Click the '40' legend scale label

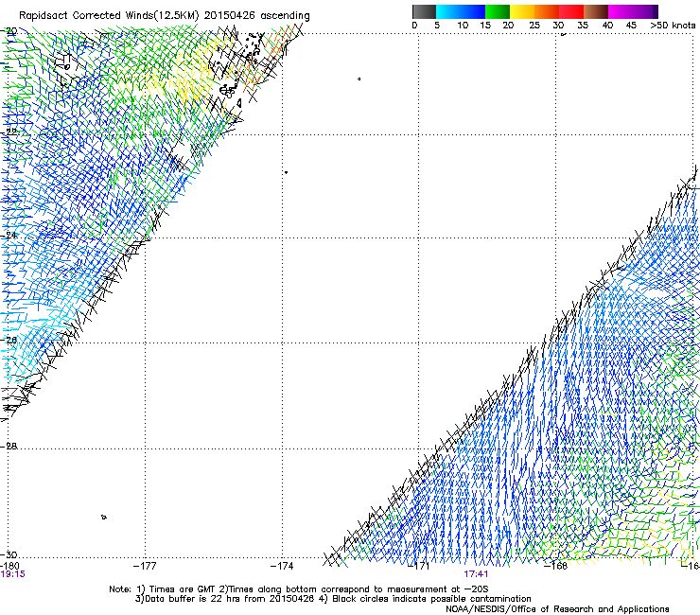tap(607, 26)
